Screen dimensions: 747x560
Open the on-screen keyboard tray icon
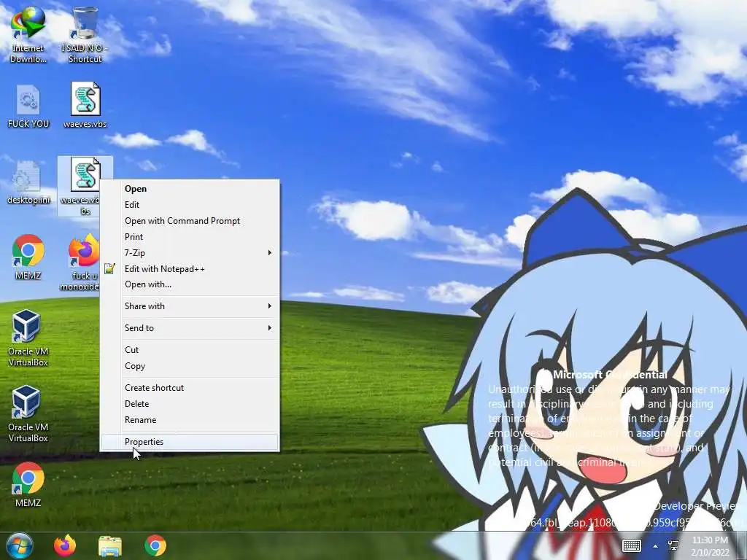[x=632, y=545]
